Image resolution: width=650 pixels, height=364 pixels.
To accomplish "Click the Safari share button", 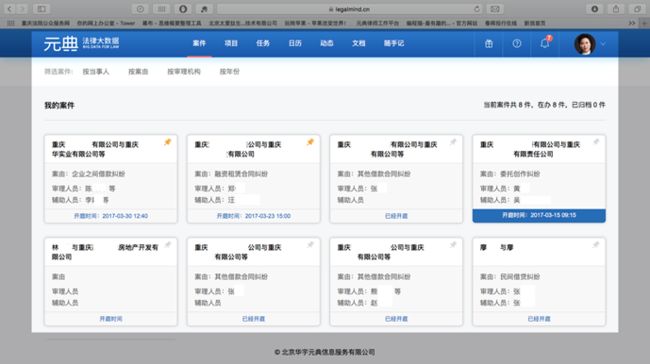I will click(616, 9).
